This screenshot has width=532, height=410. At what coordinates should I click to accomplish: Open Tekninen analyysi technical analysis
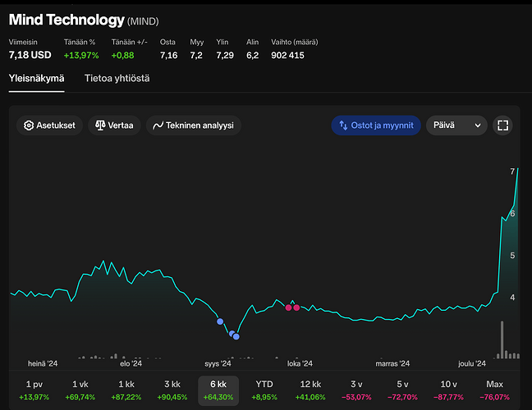(x=194, y=125)
